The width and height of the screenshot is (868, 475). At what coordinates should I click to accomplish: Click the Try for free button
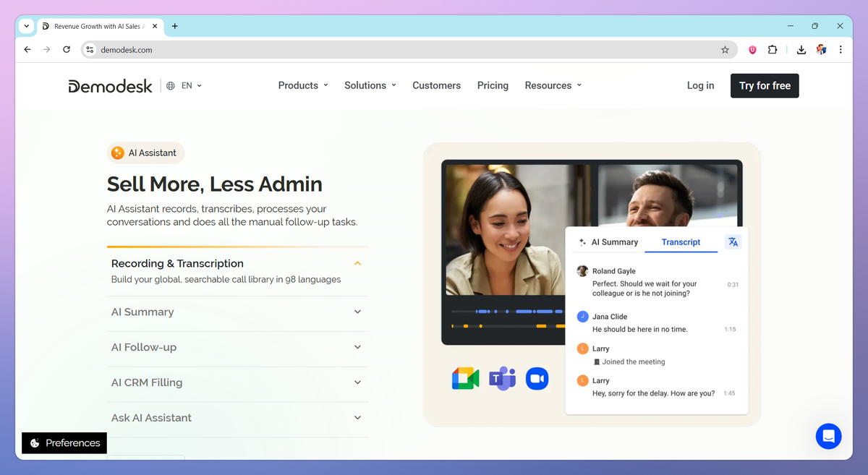pos(765,85)
